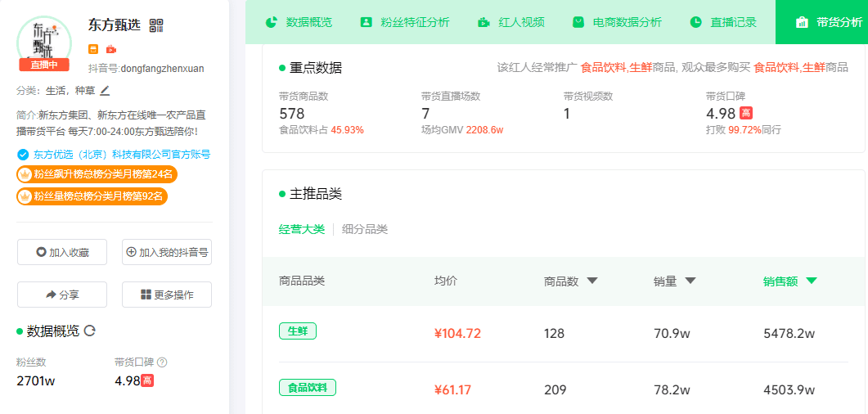
Task: Open the QR code next to 东方甄选
Action: 157,25
